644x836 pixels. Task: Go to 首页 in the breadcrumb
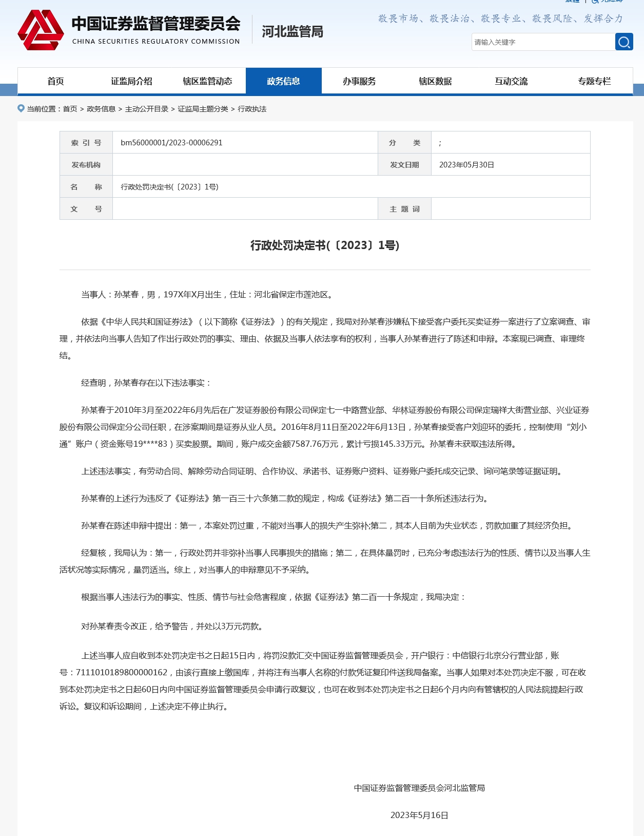(70, 109)
